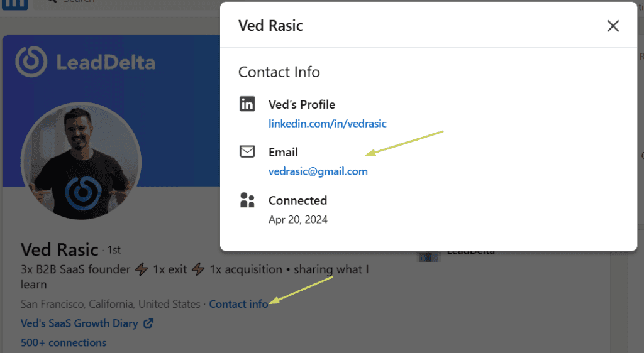Open the 500+ connections link
644x353 pixels.
pos(64,342)
